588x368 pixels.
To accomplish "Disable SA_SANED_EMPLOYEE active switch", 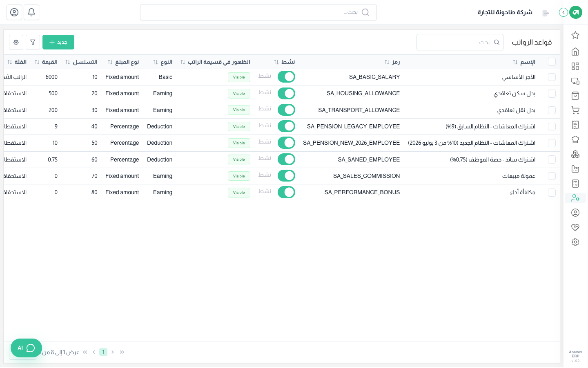I will coord(286,159).
